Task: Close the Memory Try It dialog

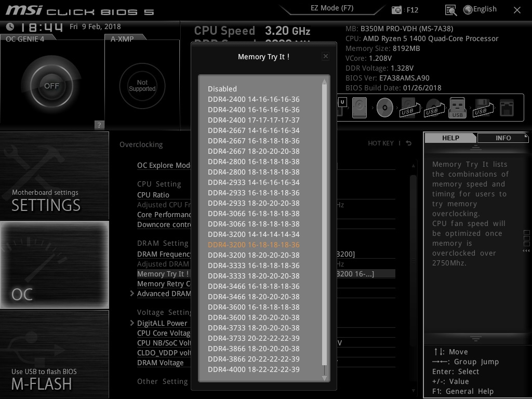Action: (325, 56)
